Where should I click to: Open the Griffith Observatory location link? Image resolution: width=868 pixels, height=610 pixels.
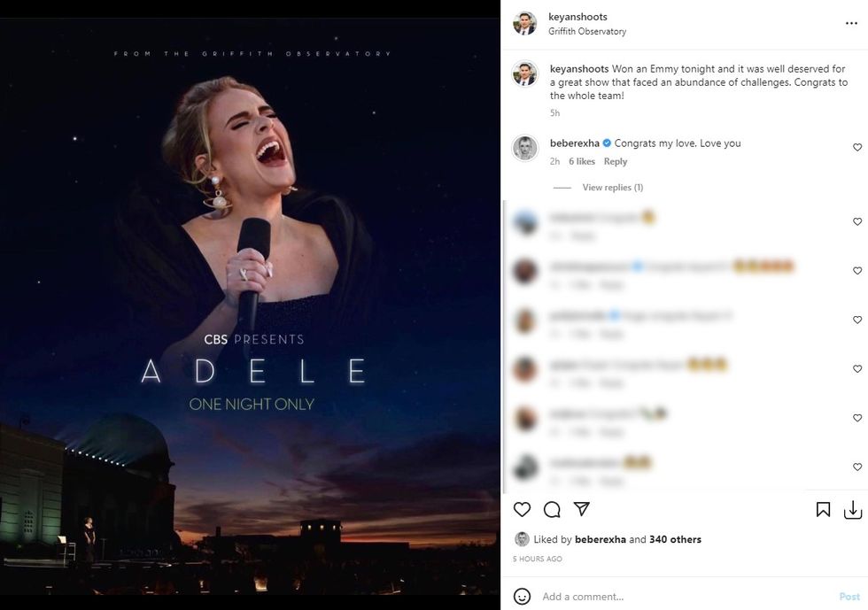click(587, 32)
